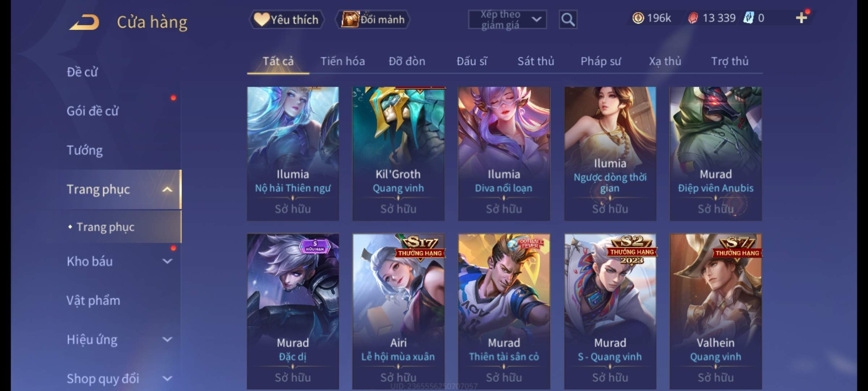Image resolution: width=868 pixels, height=391 pixels.
Task: Click the back arrow icon beside Cửa hàng
Action: pyautogui.click(x=85, y=22)
